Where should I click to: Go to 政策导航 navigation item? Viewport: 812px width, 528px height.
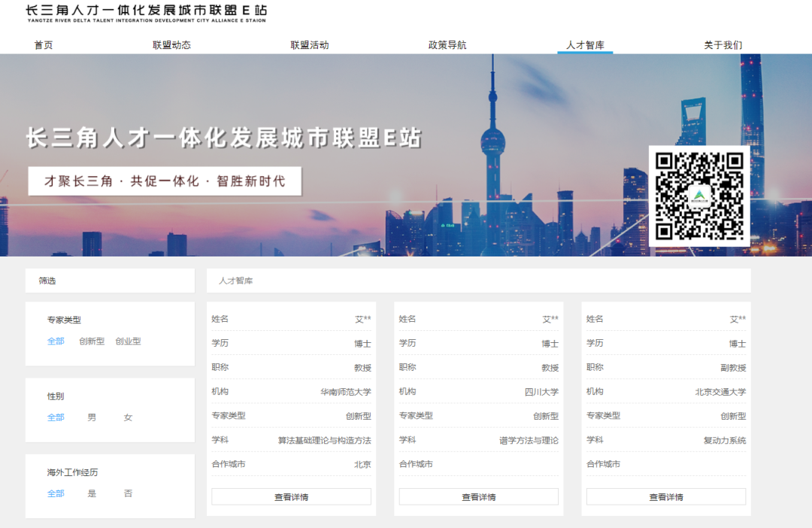[447, 45]
